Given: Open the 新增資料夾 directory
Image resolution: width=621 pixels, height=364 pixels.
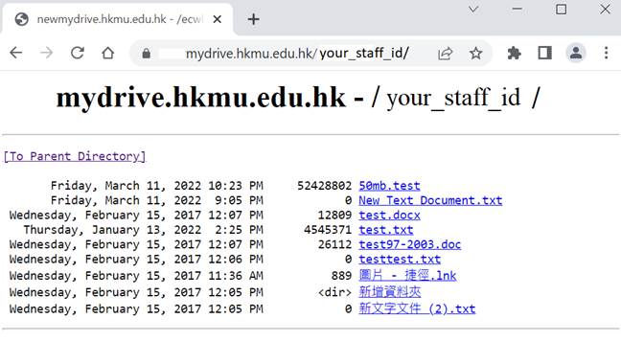Looking at the screenshot, I should [390, 292].
